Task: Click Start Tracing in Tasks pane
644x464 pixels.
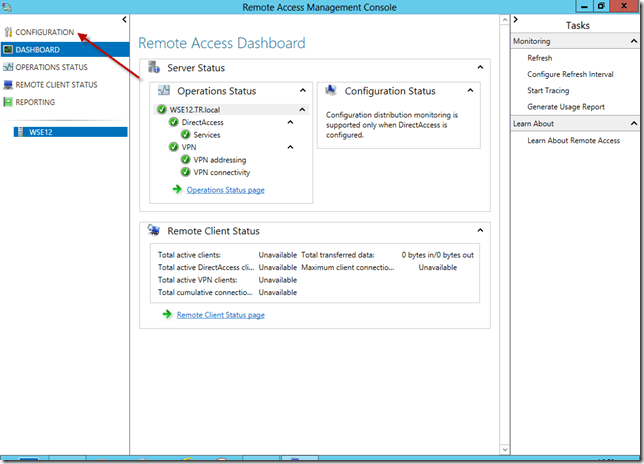Action: point(549,90)
